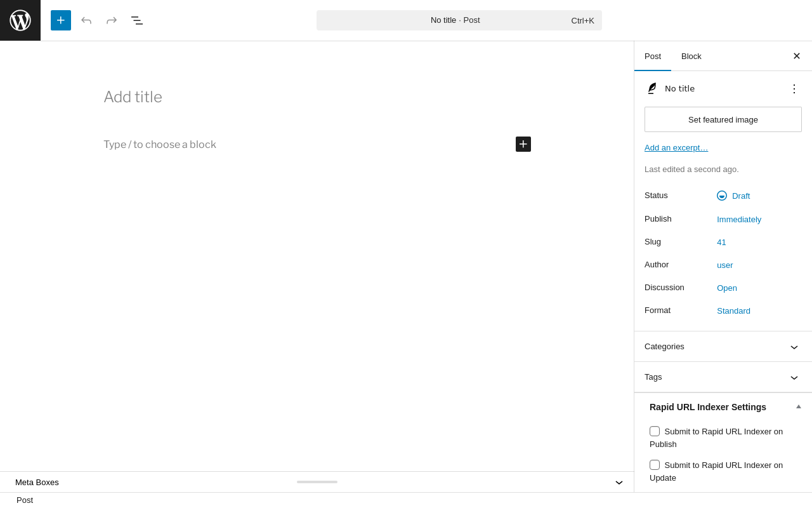812x508 pixels.
Task: Edit the post slug 41
Action: point(721,242)
